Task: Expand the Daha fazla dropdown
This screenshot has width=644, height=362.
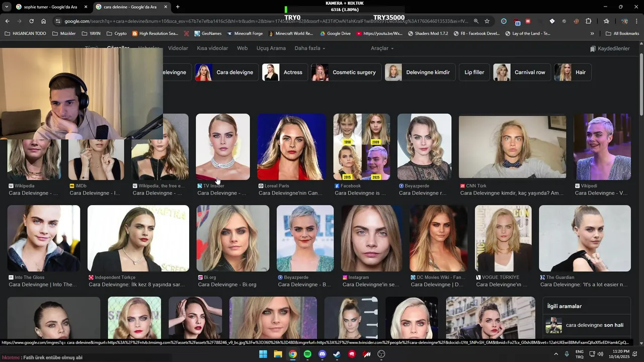Action: [309, 48]
